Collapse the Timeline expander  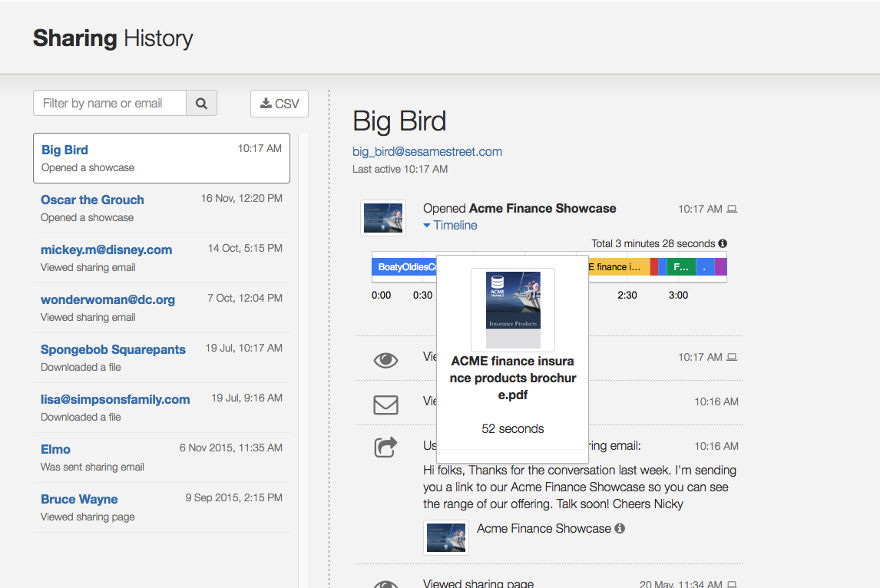coord(451,226)
